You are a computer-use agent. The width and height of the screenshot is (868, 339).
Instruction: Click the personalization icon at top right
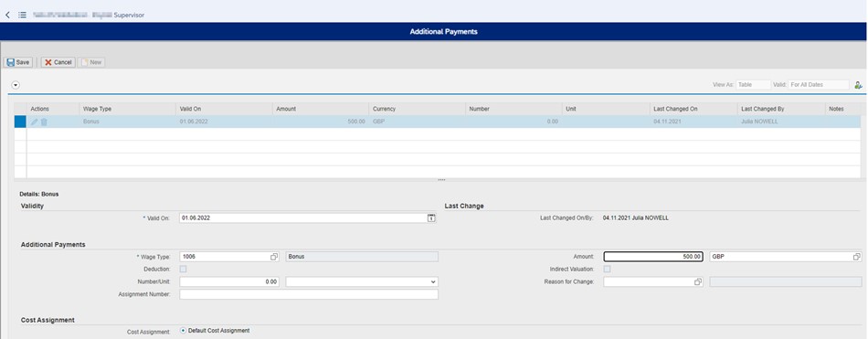point(858,85)
